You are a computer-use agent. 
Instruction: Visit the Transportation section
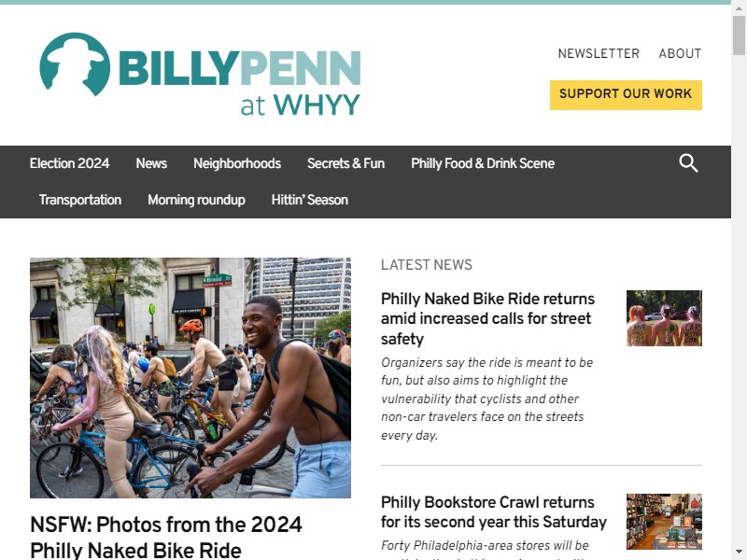click(80, 200)
